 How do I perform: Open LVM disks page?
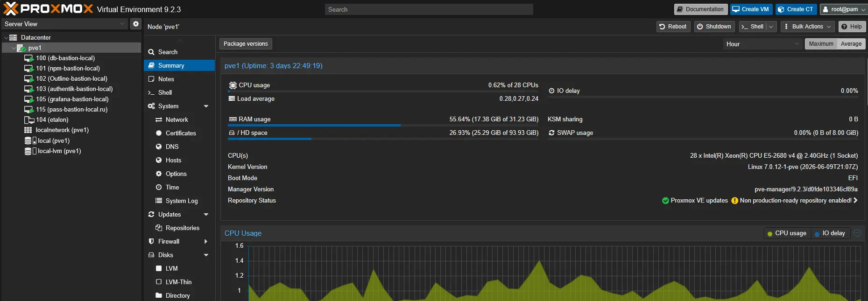point(179,268)
